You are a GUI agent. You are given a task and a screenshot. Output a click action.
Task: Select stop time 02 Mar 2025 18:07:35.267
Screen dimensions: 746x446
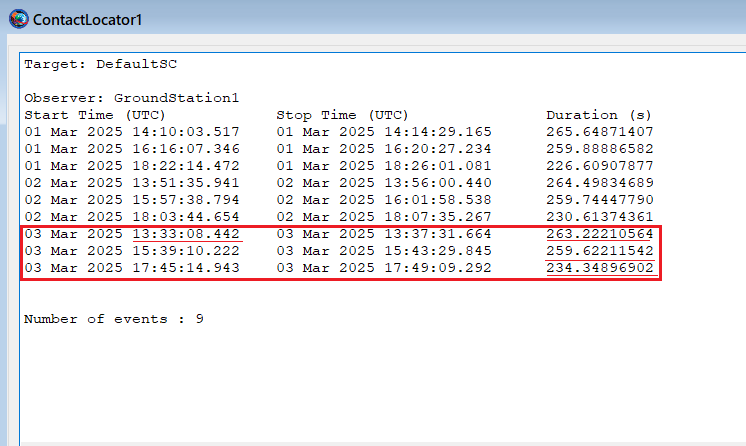(x=384, y=217)
